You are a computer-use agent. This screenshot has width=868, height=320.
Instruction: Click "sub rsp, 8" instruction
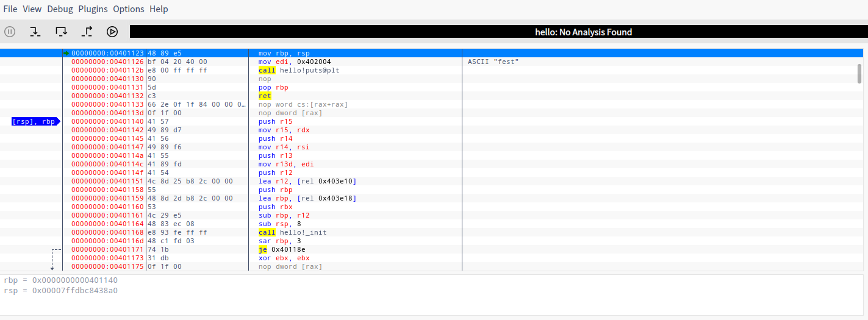coord(279,224)
